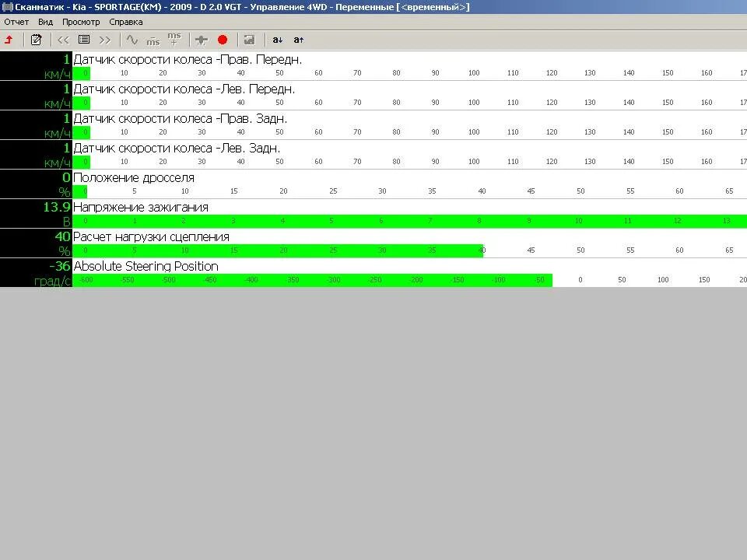Decrease time interval with ms minus icon
The image size is (747, 560).
click(x=153, y=41)
